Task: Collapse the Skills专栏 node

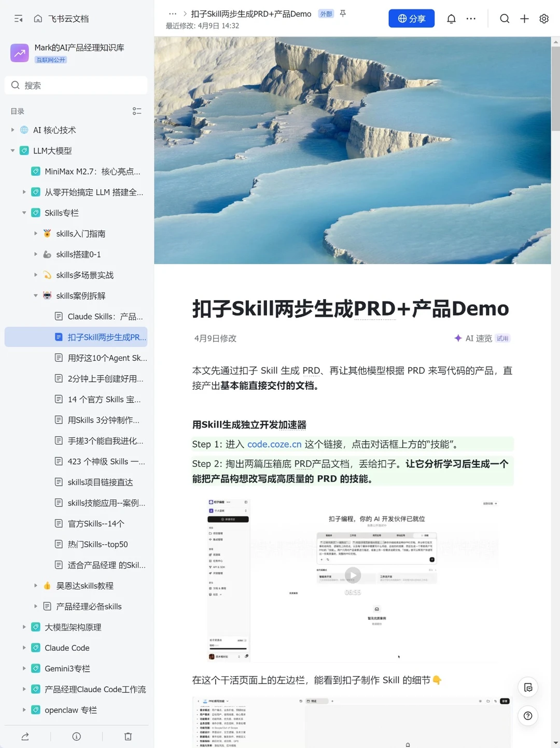Action: pyautogui.click(x=24, y=213)
